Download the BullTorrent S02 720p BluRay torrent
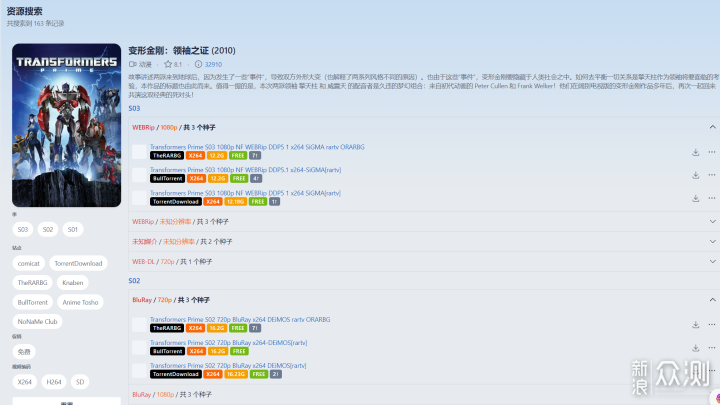The image size is (720, 405). click(696, 348)
